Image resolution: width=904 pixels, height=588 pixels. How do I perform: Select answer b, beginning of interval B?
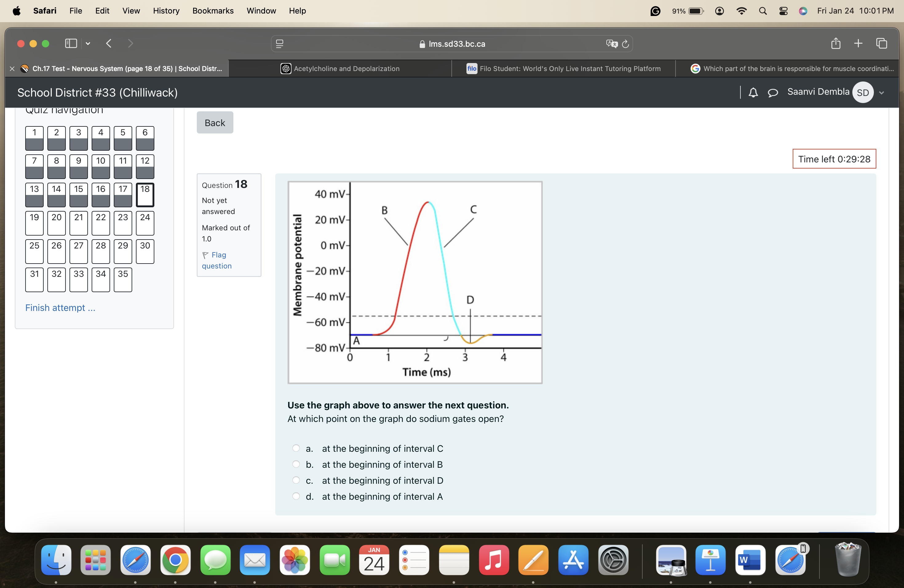296,464
